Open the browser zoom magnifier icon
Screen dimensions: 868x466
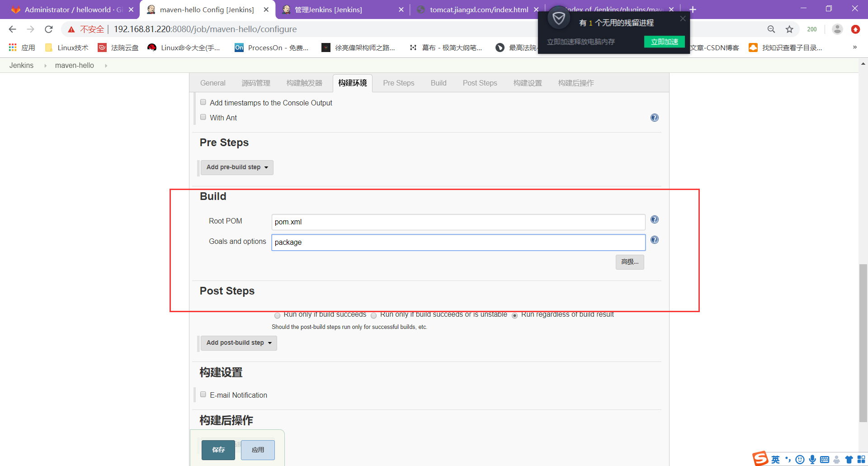pyautogui.click(x=771, y=29)
